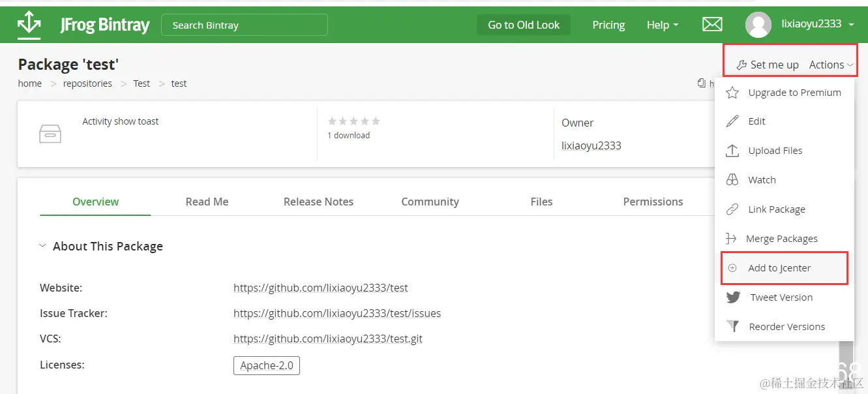Click the Go to Old Look button

tap(524, 25)
